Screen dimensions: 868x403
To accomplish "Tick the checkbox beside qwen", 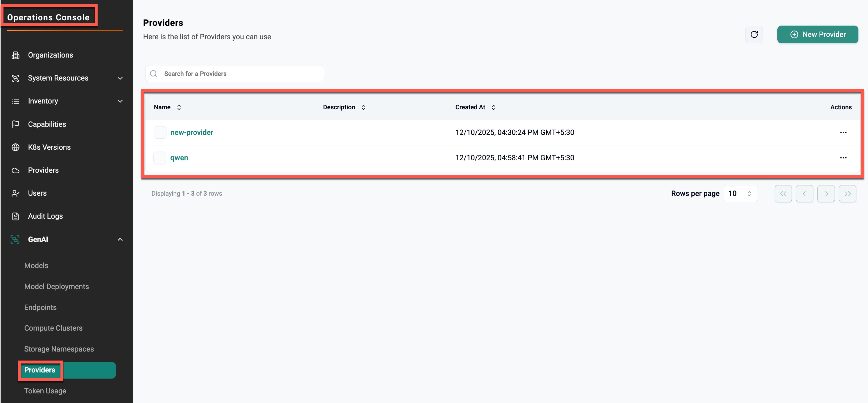I will click(160, 158).
